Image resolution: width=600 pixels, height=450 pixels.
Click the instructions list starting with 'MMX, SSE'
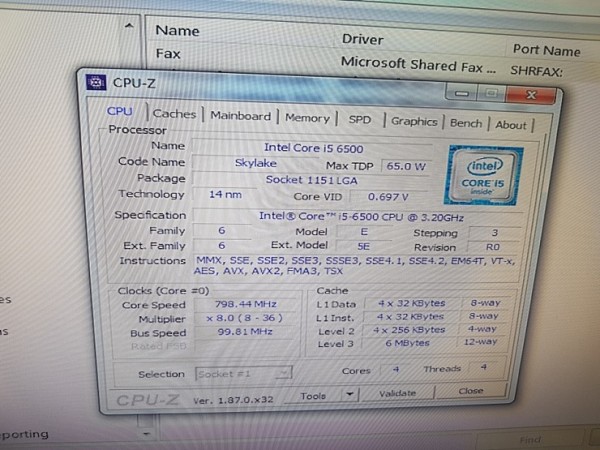[x=355, y=266]
